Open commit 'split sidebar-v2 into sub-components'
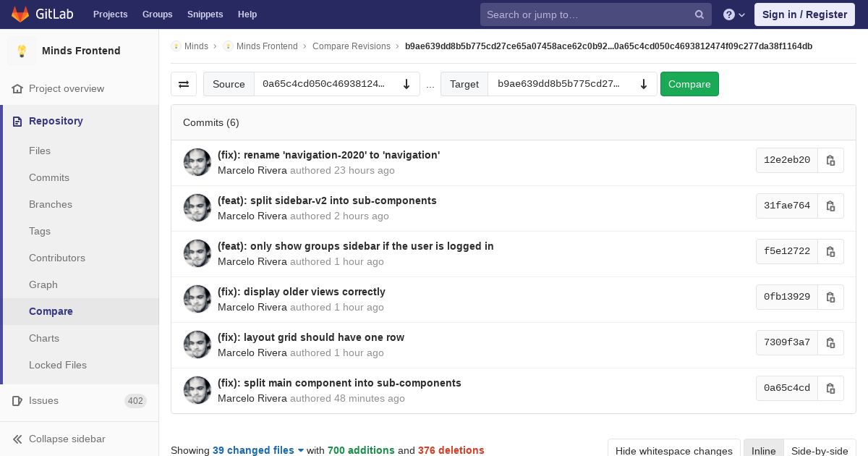The height and width of the screenshot is (456, 868). 327,200
